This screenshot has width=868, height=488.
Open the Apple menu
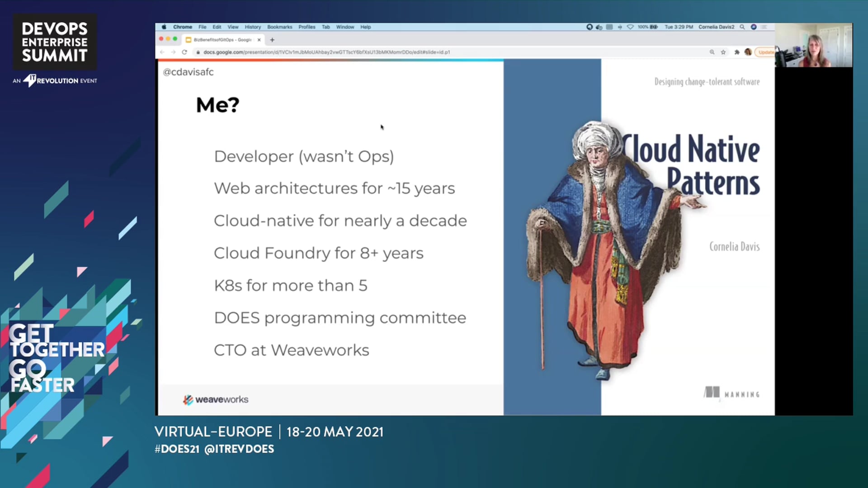164,27
